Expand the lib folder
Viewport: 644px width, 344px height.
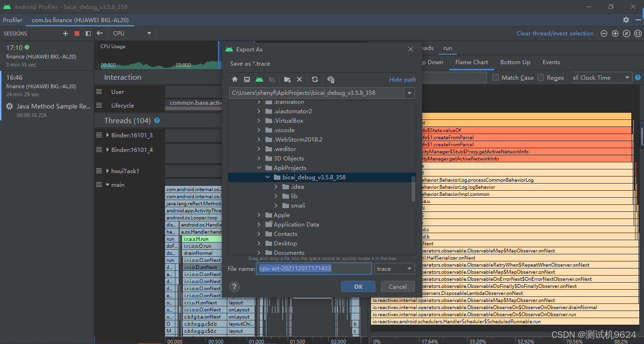pyautogui.click(x=276, y=196)
